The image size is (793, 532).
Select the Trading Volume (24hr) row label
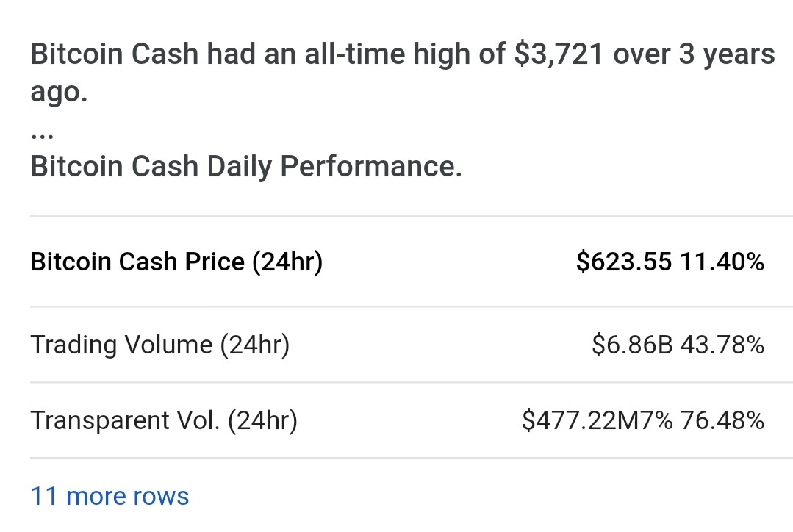point(160,345)
